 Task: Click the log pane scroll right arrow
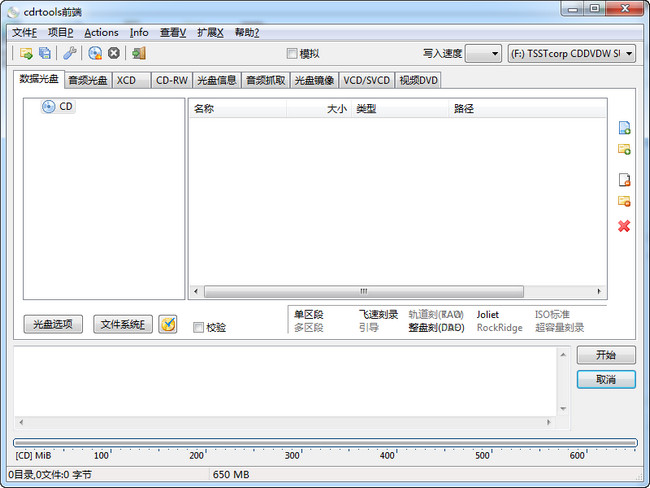549,422
